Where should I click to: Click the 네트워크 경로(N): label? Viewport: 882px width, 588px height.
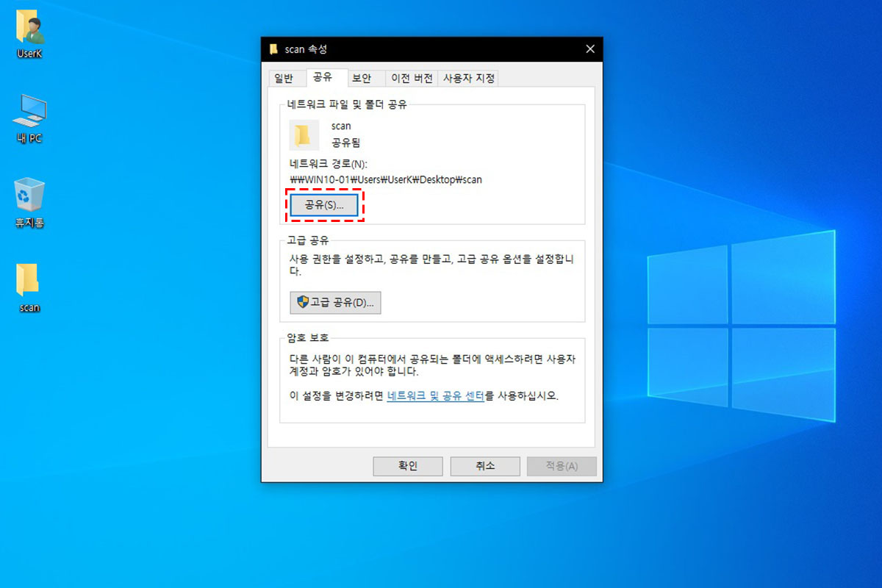328,164
